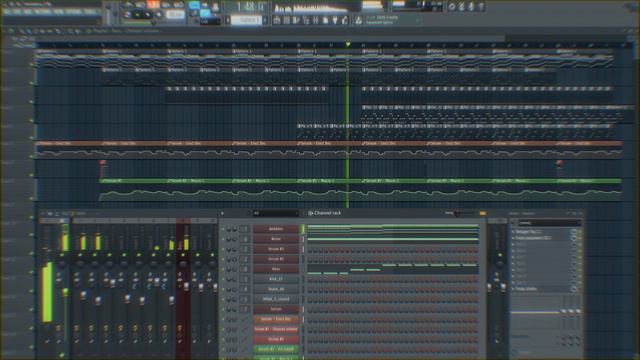Open the channel rack group filter dropdown
Viewport: 640px width, 360px height.
(x=276, y=213)
